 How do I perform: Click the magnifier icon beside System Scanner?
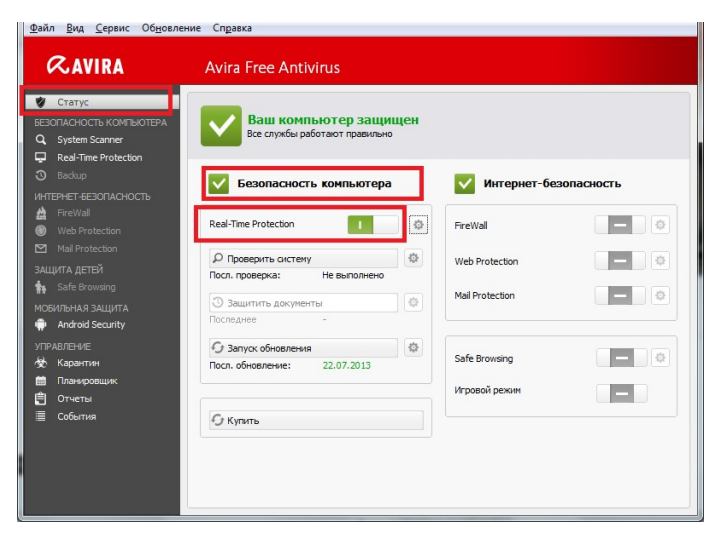pos(41,139)
